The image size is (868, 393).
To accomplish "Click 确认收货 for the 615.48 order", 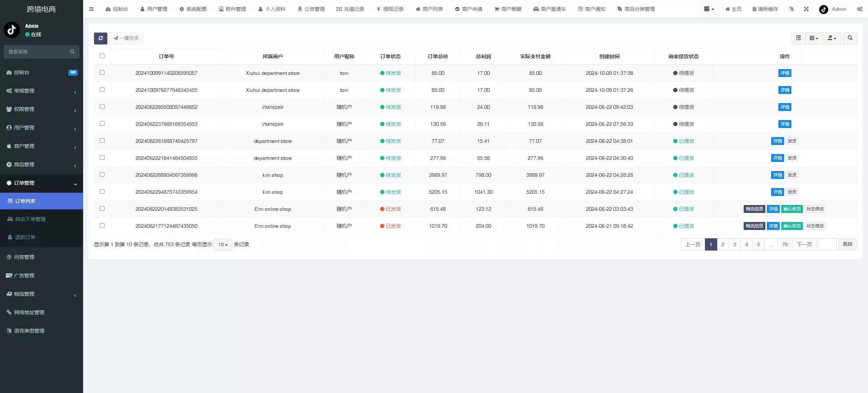I will click(x=792, y=209).
